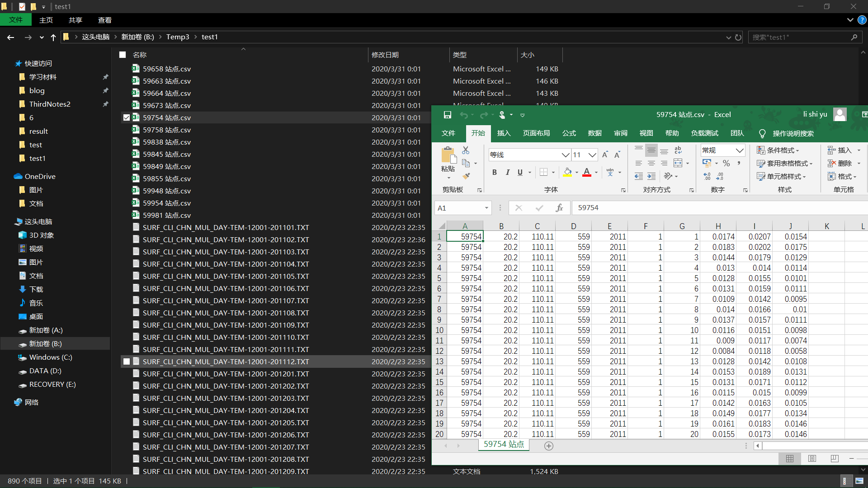
Task: Open the number format dropdown 常规
Action: click(740, 150)
